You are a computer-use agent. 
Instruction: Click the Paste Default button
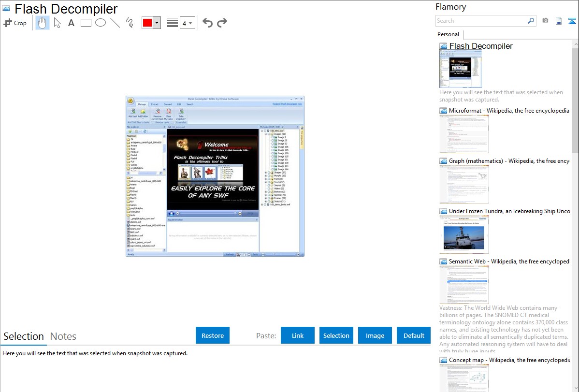[414, 335]
